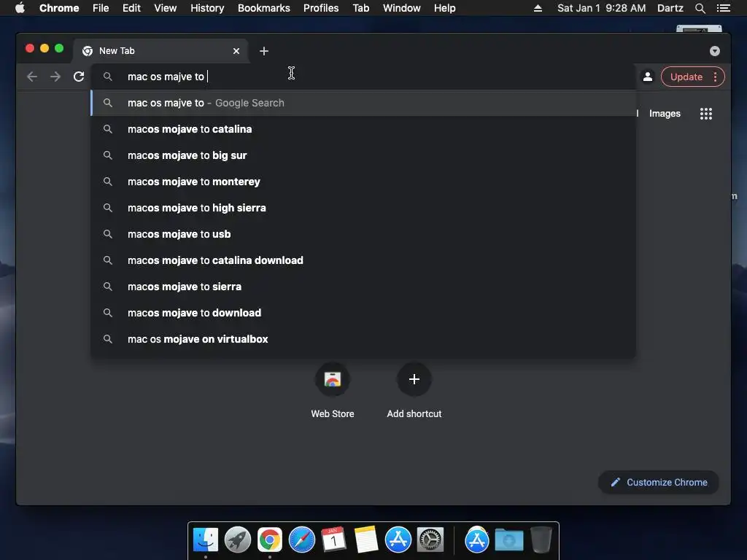This screenshot has height=560, width=747.
Task: Open the Trash in the Dock
Action: coord(541,540)
